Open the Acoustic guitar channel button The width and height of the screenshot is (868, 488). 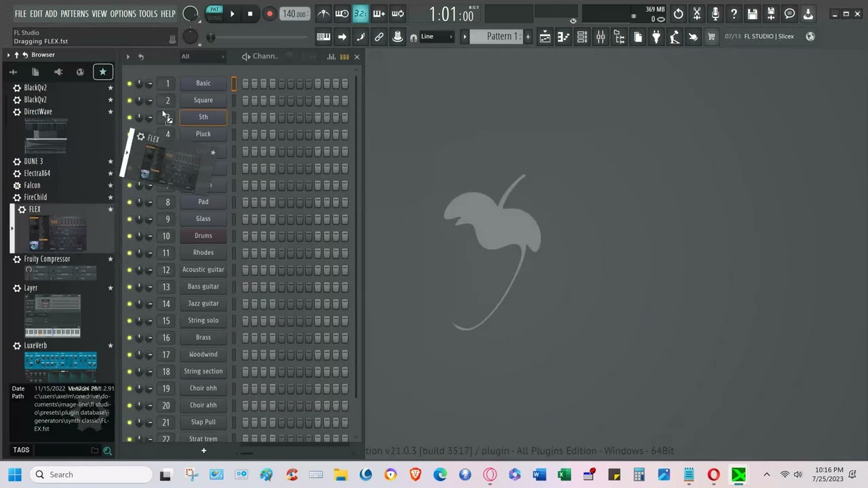click(203, 270)
